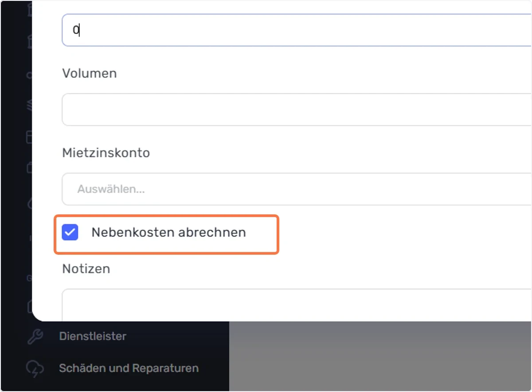Image resolution: width=532 pixels, height=392 pixels.
Task: Open the Mietzinskonto Auswählen dropdown
Action: tap(297, 189)
